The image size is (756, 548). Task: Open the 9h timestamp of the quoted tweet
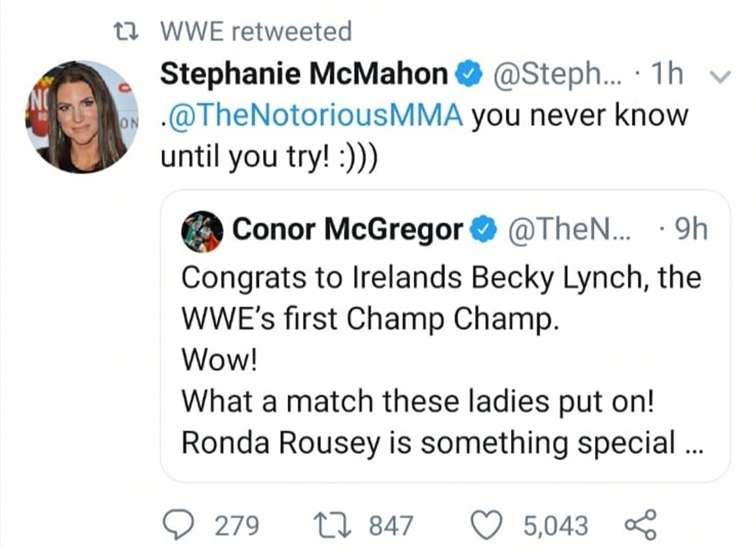tap(689, 230)
